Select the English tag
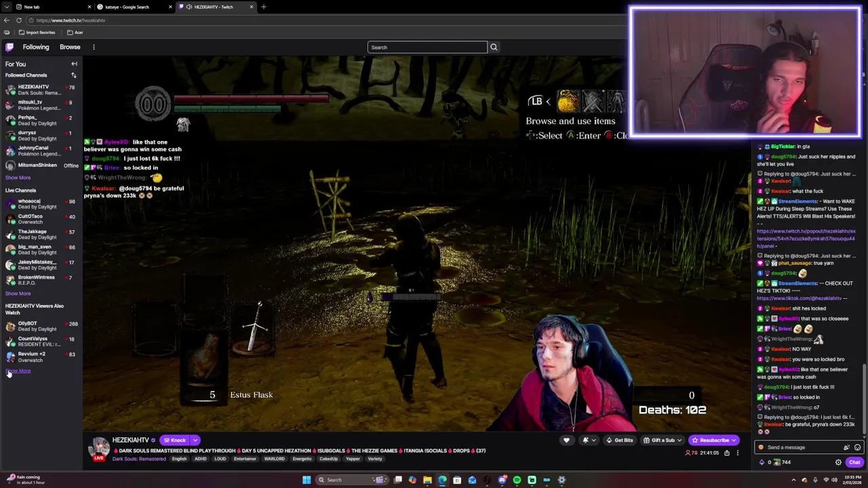The image size is (868, 488). 179,459
